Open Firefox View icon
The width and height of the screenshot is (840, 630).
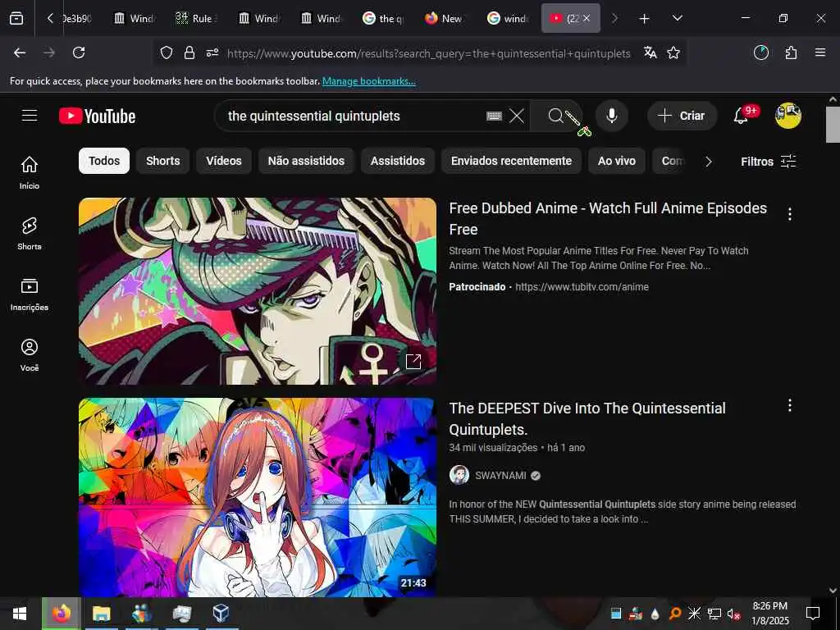(x=16, y=18)
